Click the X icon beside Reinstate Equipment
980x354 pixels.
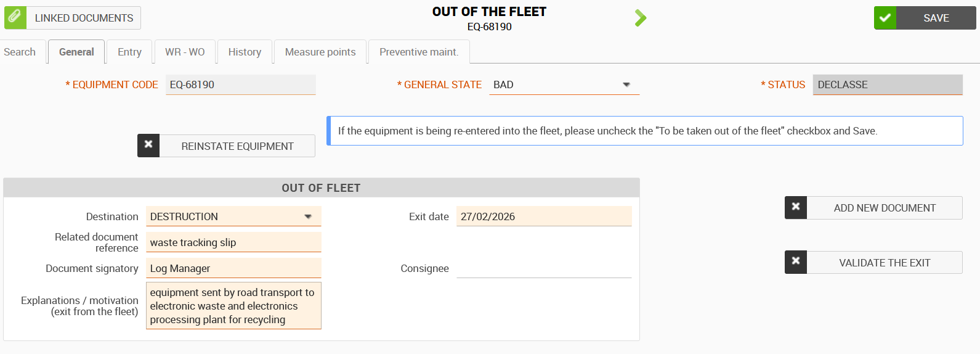pyautogui.click(x=148, y=146)
